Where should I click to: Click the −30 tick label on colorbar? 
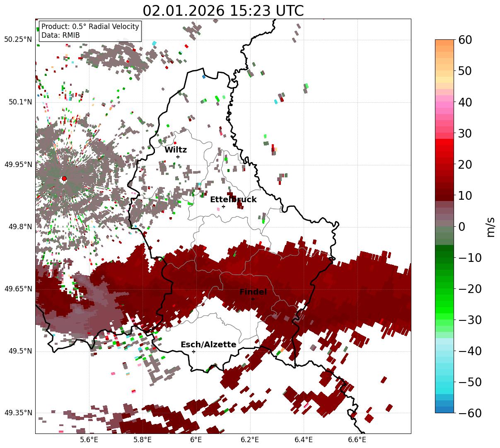(x=470, y=320)
